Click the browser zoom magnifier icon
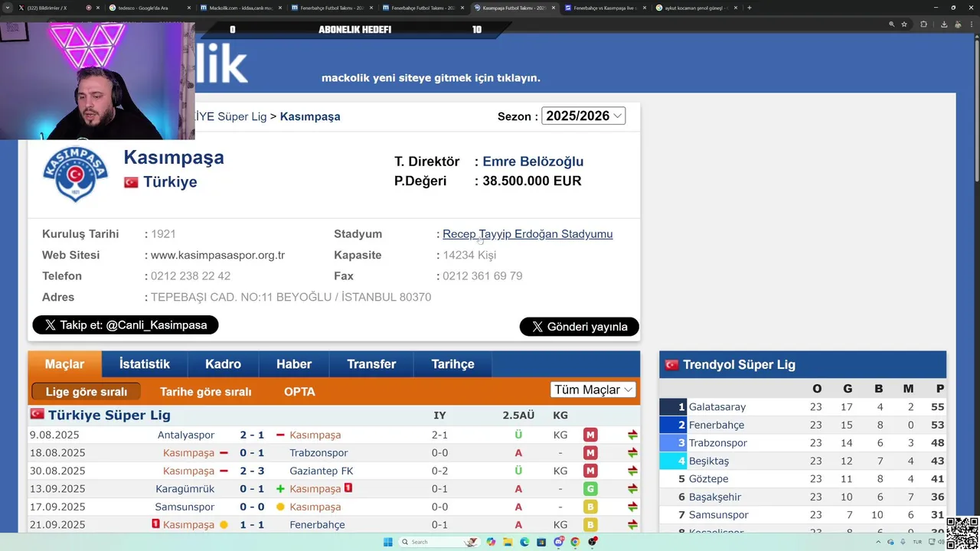This screenshot has height=551, width=980. (x=892, y=24)
